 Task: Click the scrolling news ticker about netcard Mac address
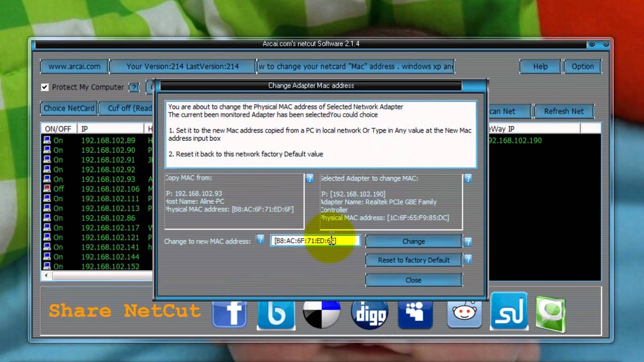pyautogui.click(x=356, y=66)
